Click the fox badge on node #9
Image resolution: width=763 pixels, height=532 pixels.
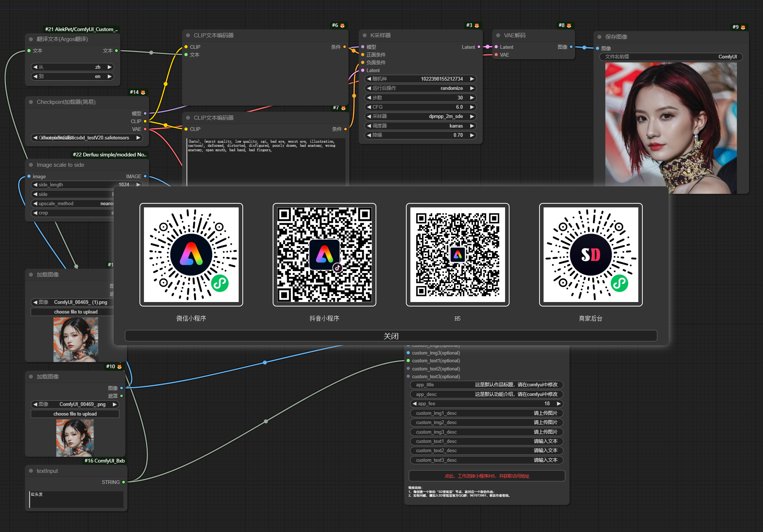(743, 27)
